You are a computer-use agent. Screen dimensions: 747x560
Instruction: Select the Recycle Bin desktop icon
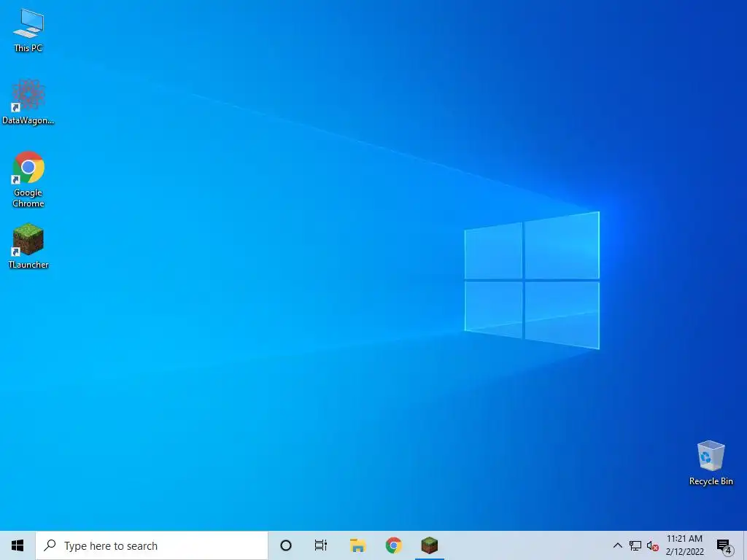[x=711, y=463]
